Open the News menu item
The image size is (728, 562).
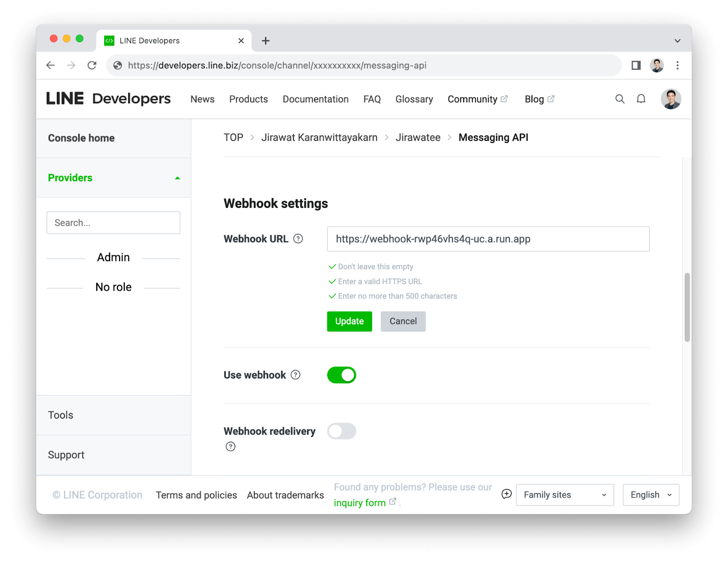click(x=202, y=99)
